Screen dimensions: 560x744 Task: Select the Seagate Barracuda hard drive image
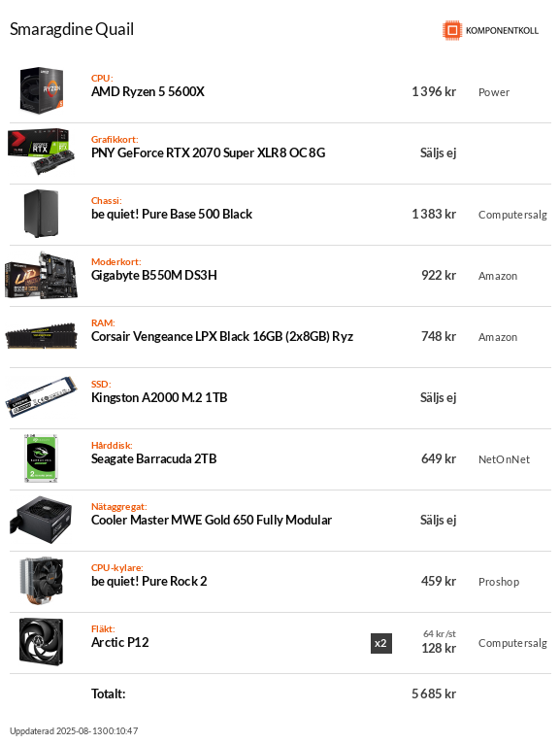pos(42,457)
